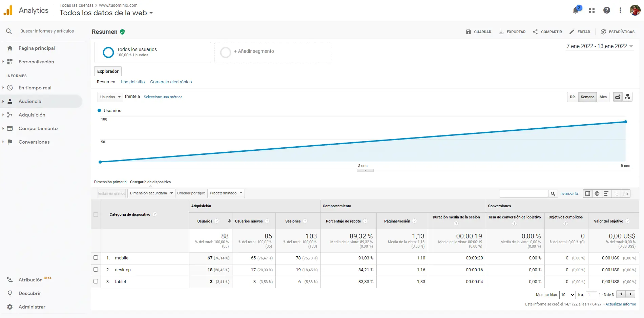Click help icon beside Sesiones column
The height and width of the screenshot is (318, 644).
click(x=305, y=221)
